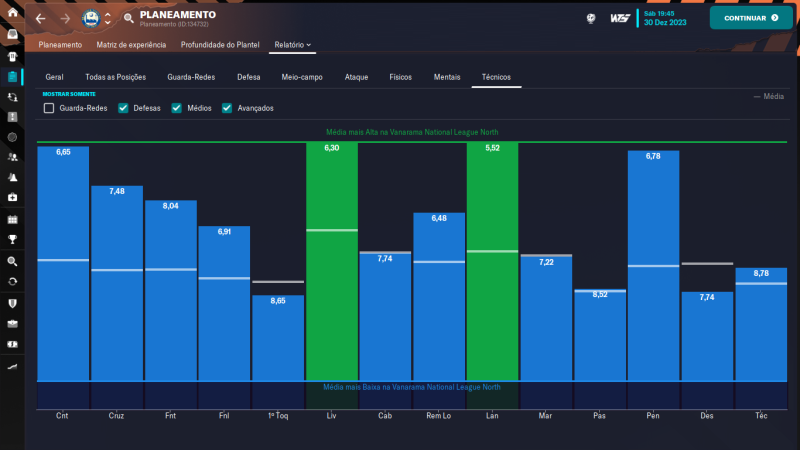This screenshot has width=800, height=450.
Task: Open the calendar schedule icon in sidebar
Action: coord(12,218)
